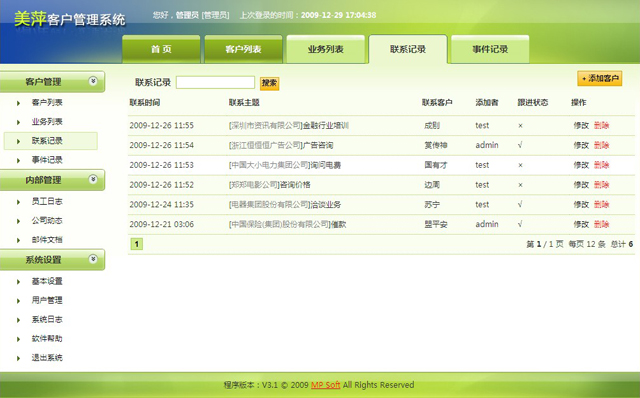Click the 添加客户 button

click(600, 78)
